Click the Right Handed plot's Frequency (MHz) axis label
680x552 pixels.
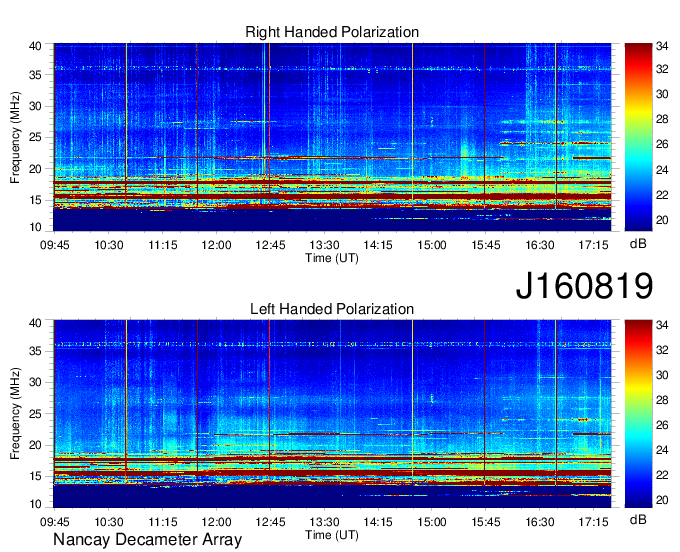pos(15,137)
